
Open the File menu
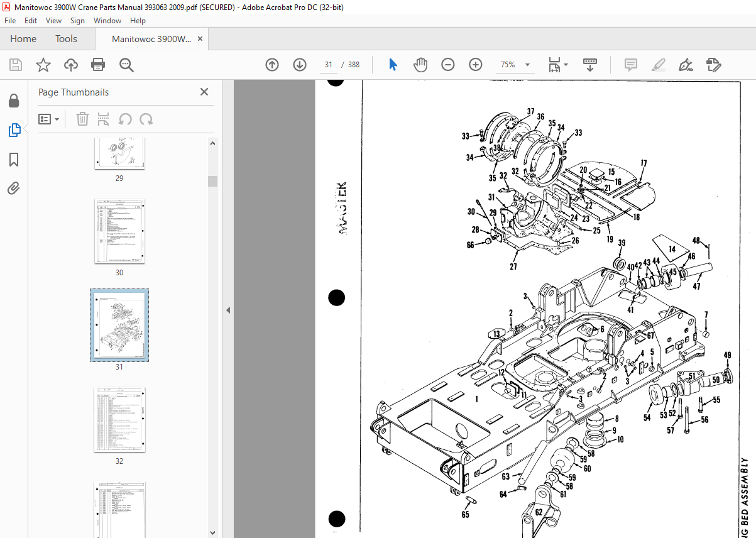coord(10,20)
